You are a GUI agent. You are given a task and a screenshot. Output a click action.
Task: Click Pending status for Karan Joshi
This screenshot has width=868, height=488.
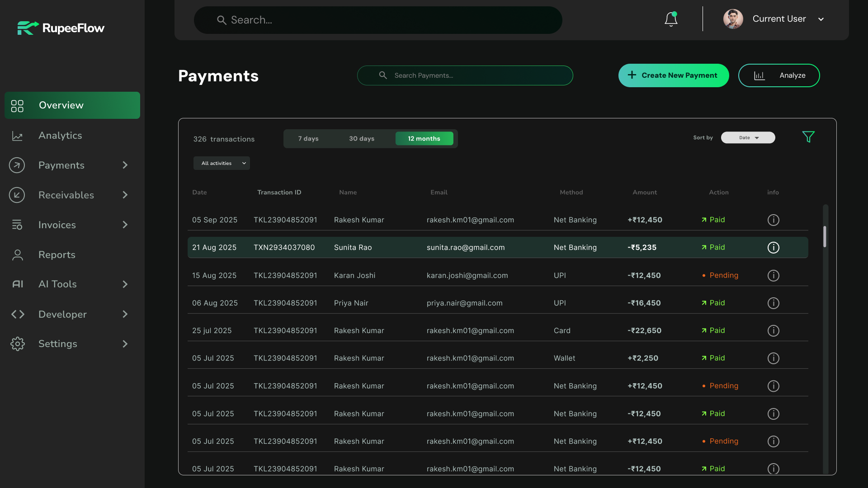coord(720,276)
